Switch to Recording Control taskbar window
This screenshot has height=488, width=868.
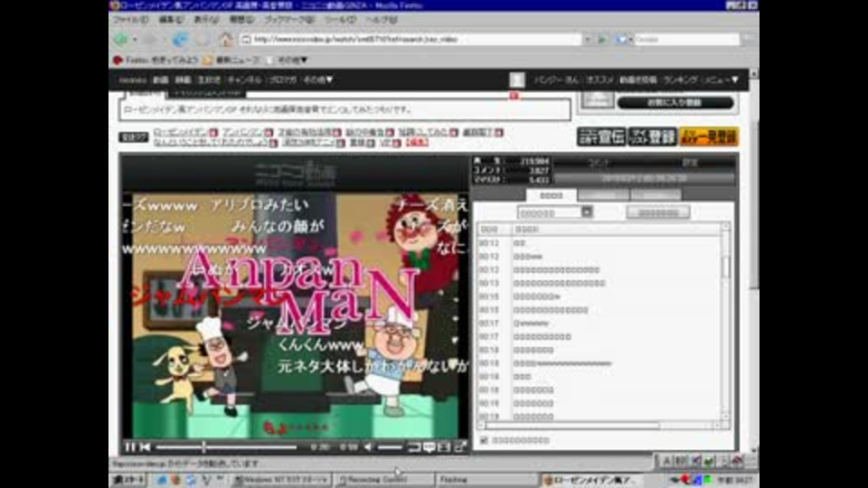pyautogui.click(x=383, y=480)
